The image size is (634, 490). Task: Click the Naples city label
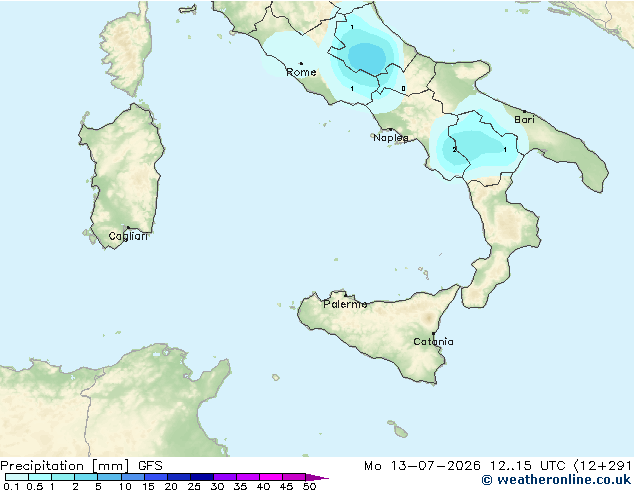(x=391, y=138)
